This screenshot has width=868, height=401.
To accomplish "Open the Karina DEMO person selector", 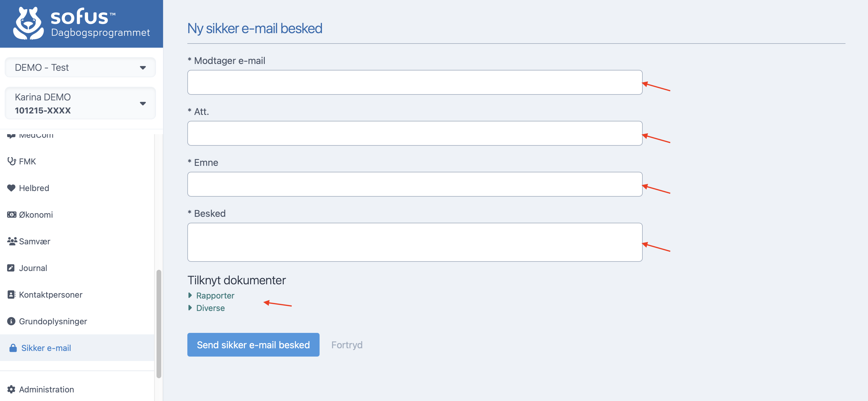I will click(80, 103).
